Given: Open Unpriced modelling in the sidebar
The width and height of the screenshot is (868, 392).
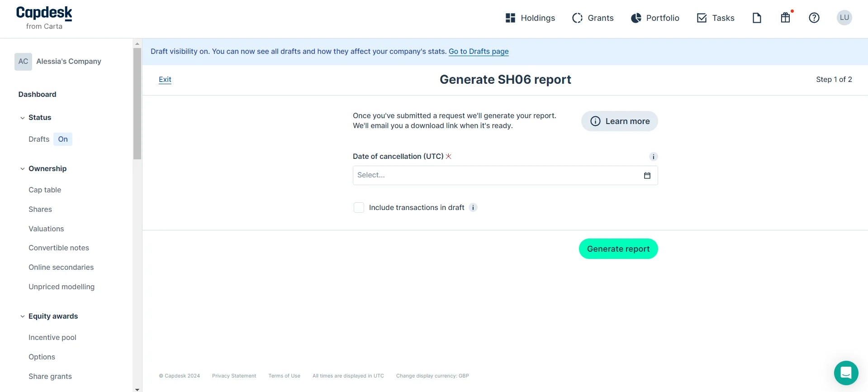Looking at the screenshot, I should [62, 287].
